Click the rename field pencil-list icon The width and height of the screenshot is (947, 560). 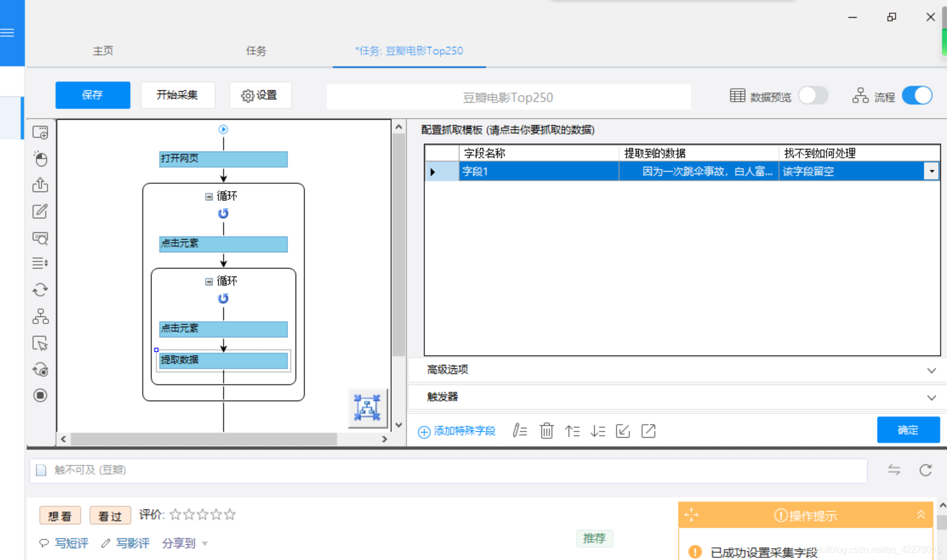(x=520, y=431)
